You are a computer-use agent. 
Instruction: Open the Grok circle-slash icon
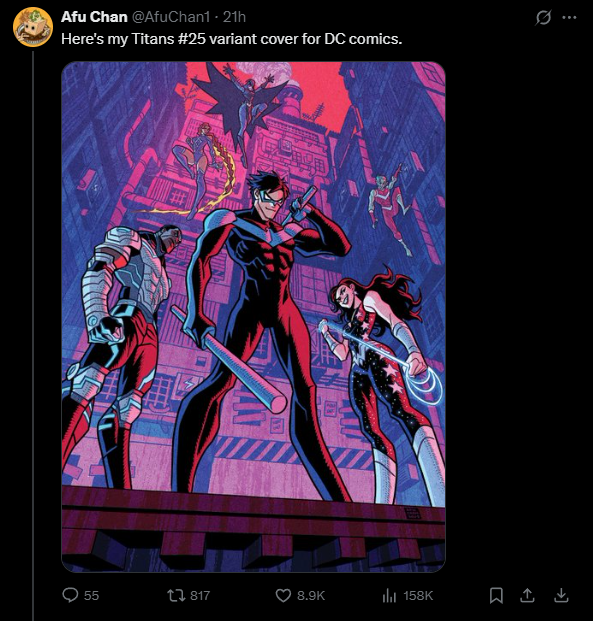pos(543,17)
